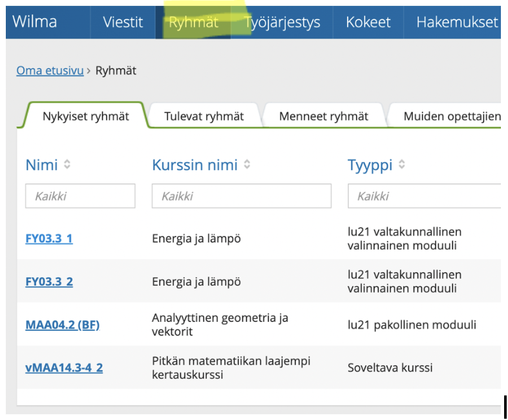Screen dimensions: 508x420
Task: Open group FY03.3_1
Action: [49, 238]
